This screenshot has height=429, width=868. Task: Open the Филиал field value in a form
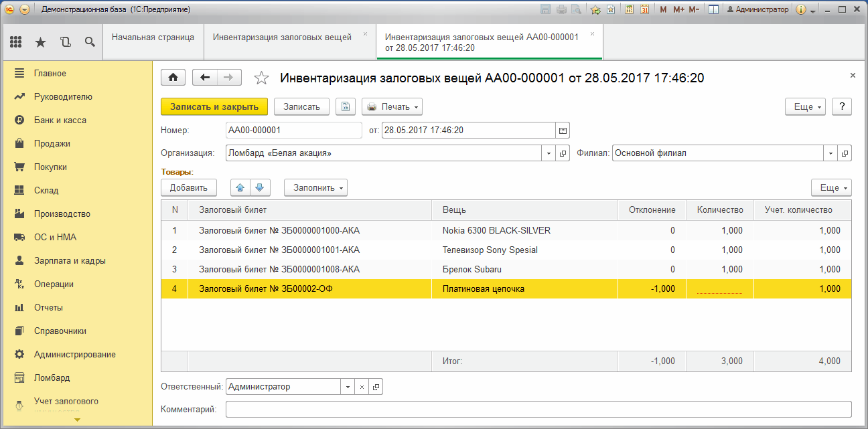(845, 153)
